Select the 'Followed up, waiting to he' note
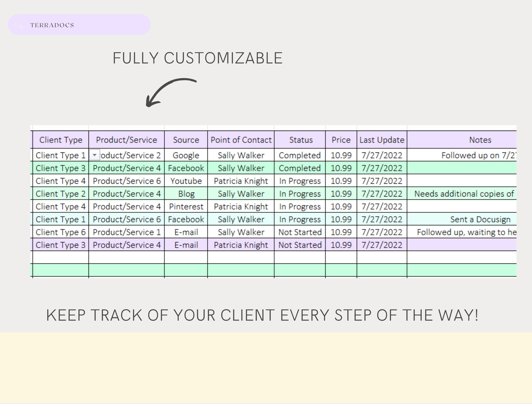The image size is (532, 404). tap(462, 232)
